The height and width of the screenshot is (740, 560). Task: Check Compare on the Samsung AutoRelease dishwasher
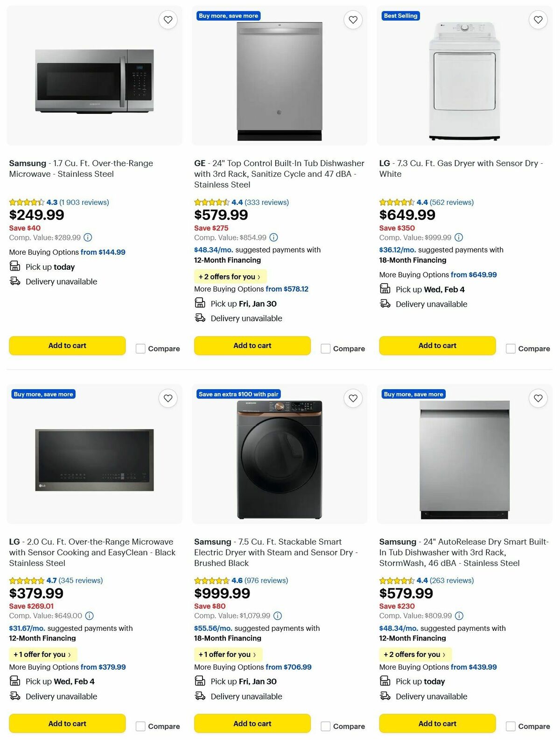click(x=511, y=726)
